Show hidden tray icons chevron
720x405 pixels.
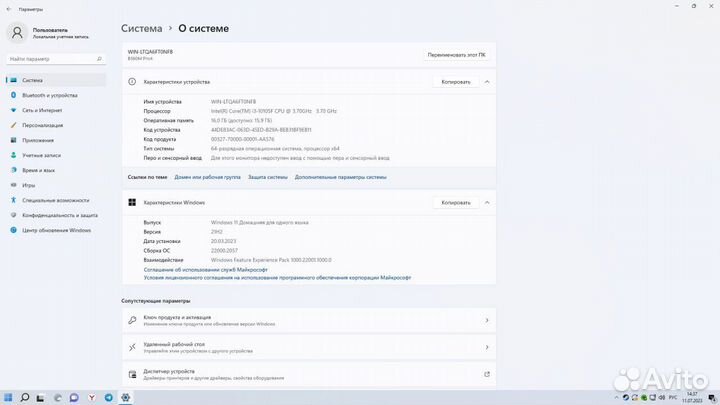point(616,398)
